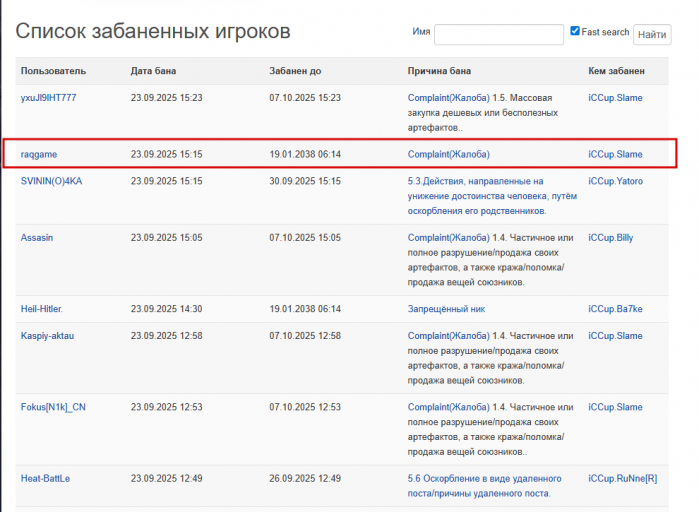Click ban end date 26.09.2025 12:49

click(305, 478)
